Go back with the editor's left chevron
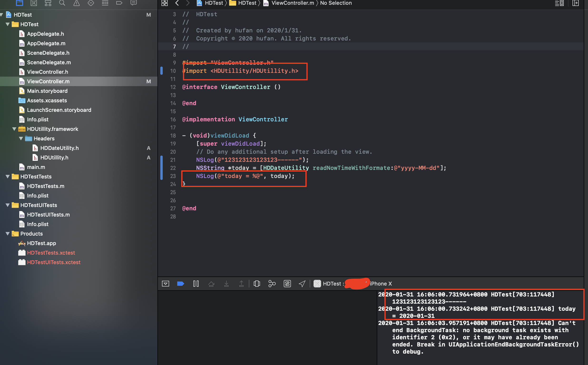 click(177, 3)
